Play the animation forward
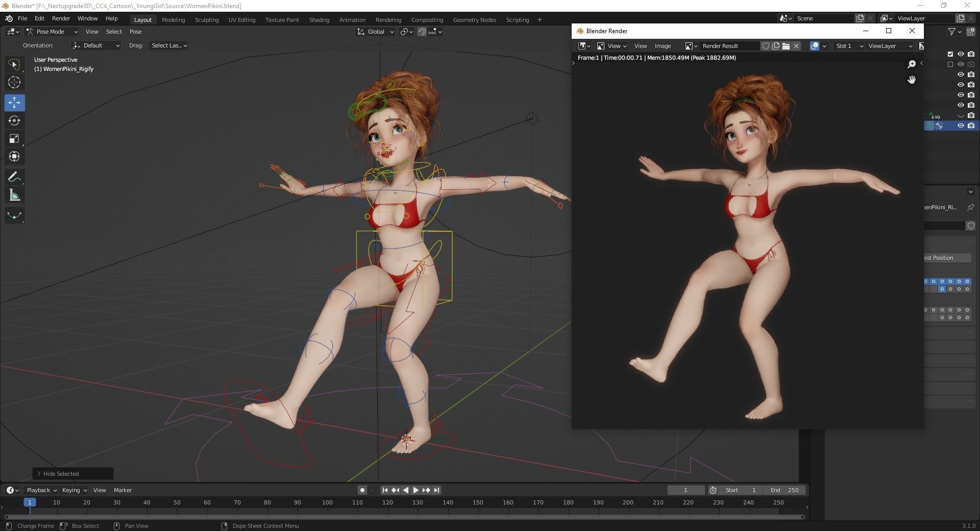980x531 pixels. 416,490
